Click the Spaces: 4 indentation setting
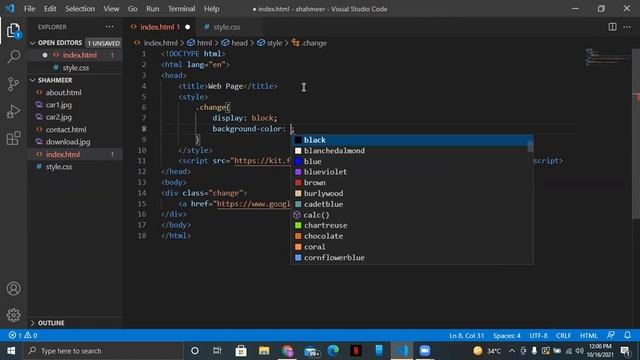The image size is (640, 360). (507, 336)
